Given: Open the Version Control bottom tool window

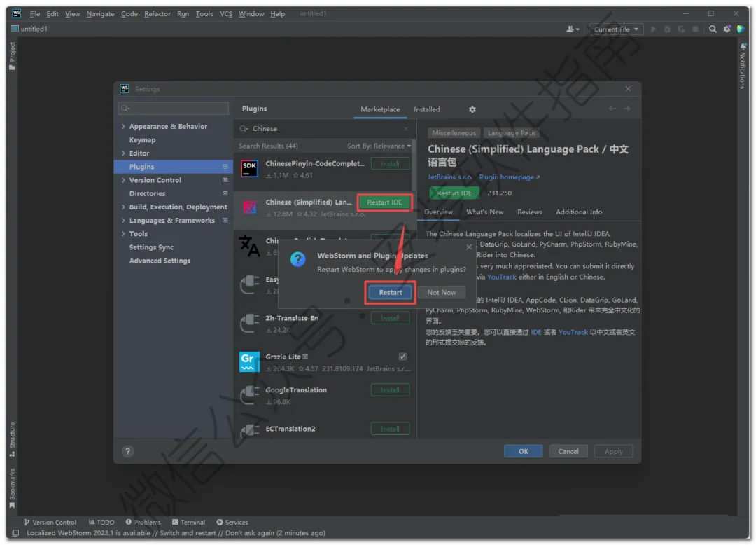Looking at the screenshot, I should (x=50, y=522).
